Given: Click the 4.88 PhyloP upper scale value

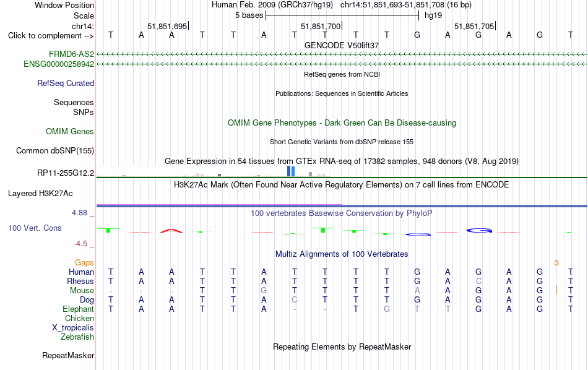Looking at the screenshot, I should [79, 213].
